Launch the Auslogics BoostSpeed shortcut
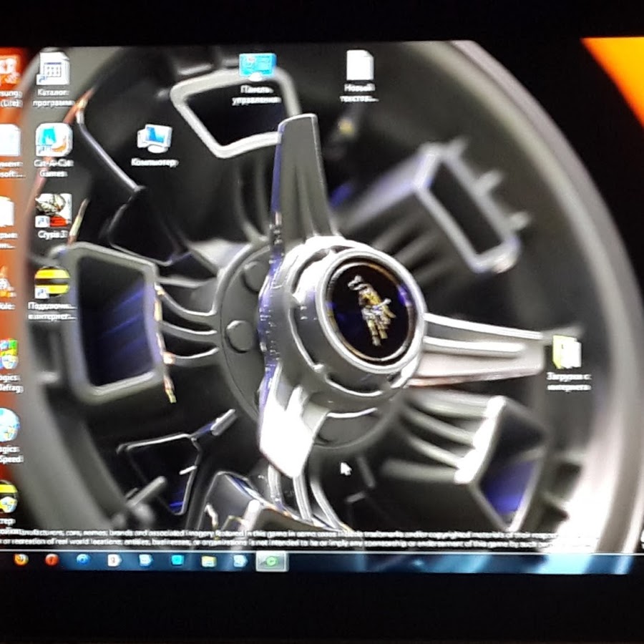644x644 pixels. 9,425
